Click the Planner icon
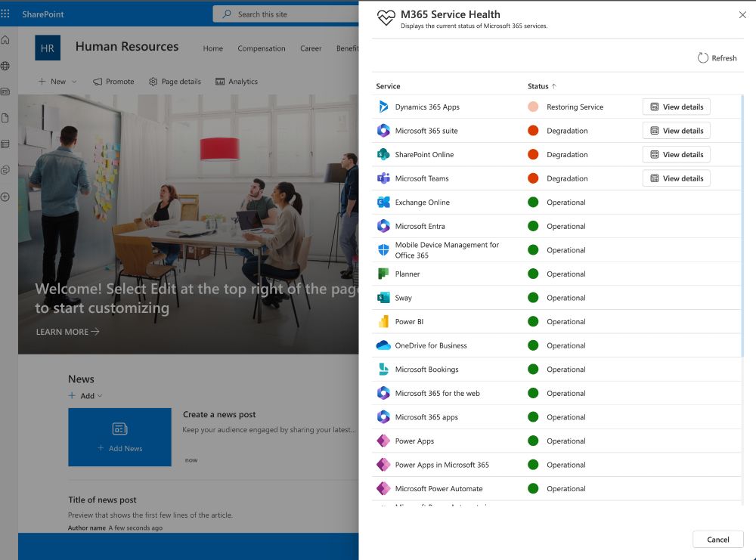Screen dimensions: 756x560 click(x=383, y=274)
